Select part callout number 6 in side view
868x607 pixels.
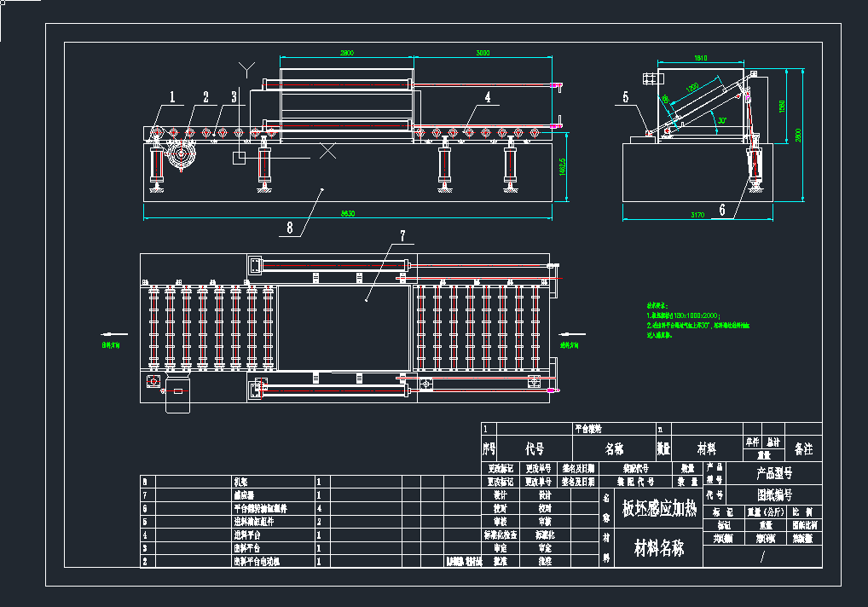(x=721, y=210)
